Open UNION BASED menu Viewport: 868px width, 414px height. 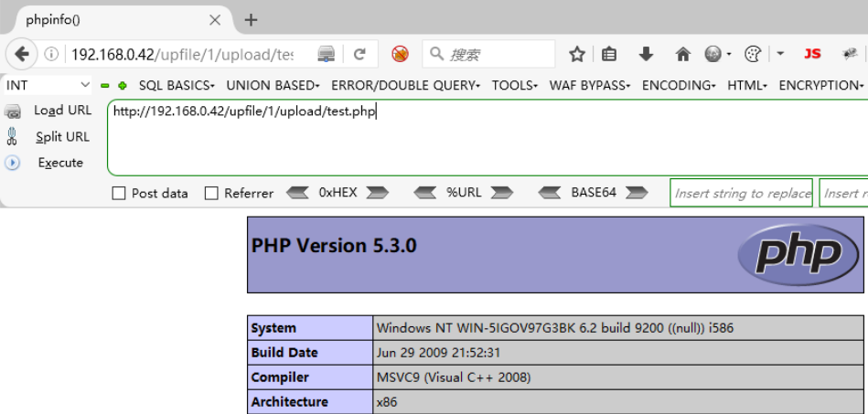pos(273,86)
